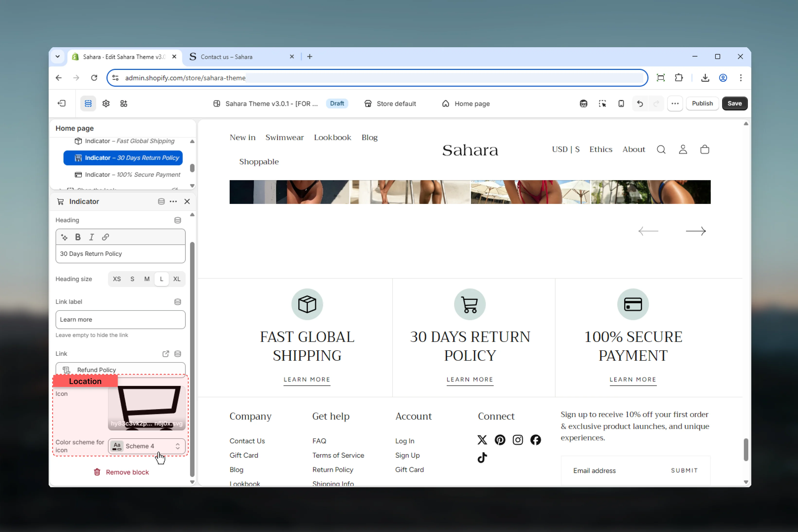
Task: Select Indicator – 100% Secure Payment block
Action: pyautogui.click(x=127, y=174)
